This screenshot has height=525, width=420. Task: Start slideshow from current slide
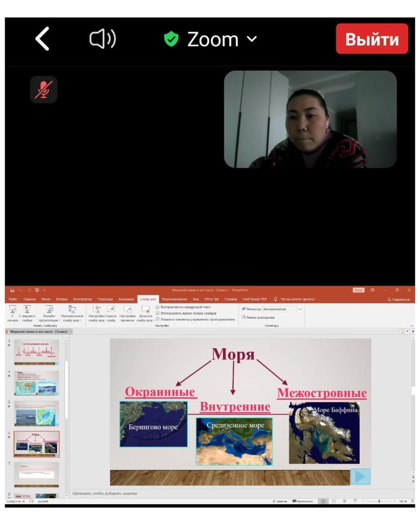(x=27, y=310)
